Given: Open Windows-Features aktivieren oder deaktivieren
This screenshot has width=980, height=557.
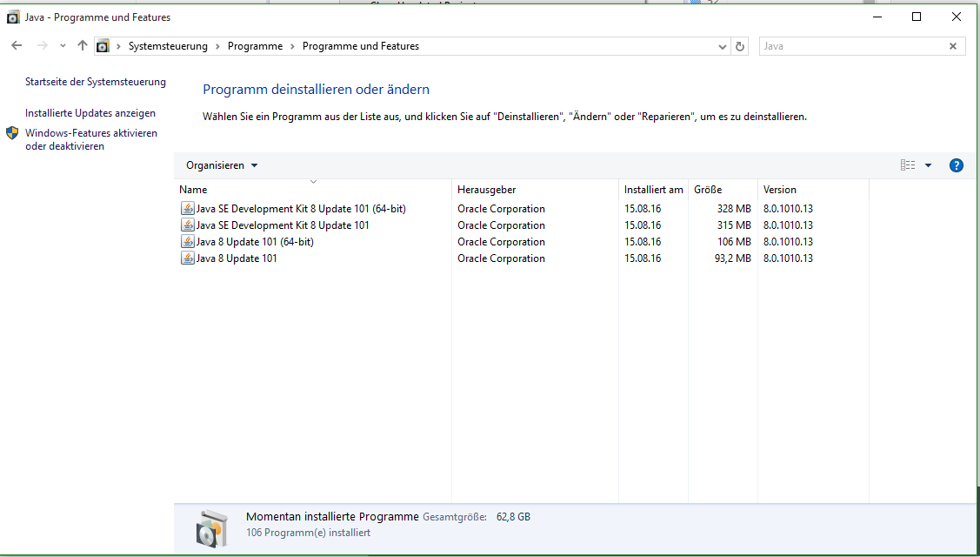Looking at the screenshot, I should coord(91,139).
